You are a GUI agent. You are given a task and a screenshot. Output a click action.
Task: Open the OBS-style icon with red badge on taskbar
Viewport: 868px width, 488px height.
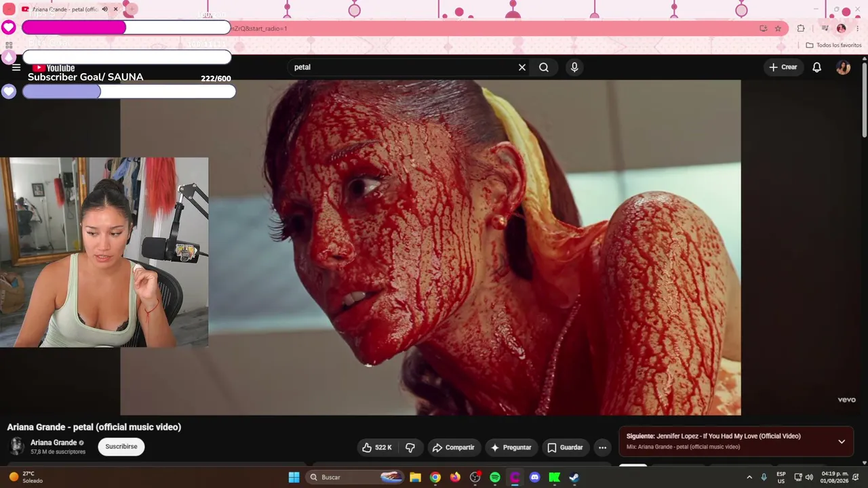[x=475, y=477]
